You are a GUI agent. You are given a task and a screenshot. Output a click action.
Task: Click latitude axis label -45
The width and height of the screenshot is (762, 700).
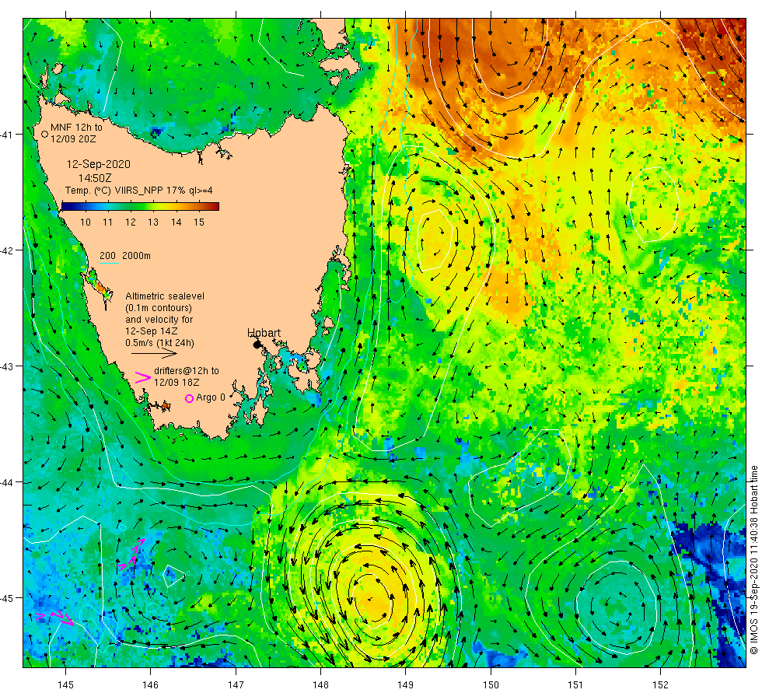tap(5, 598)
